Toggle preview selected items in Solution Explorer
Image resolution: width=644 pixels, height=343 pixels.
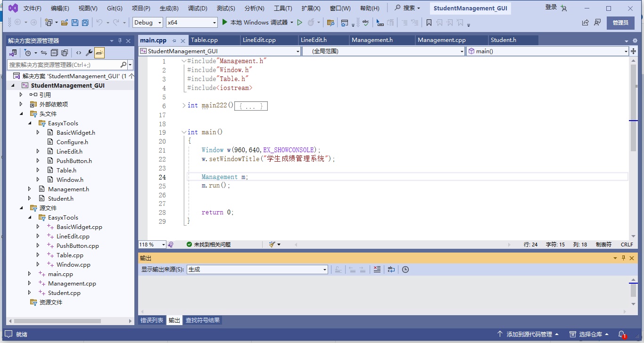(99, 53)
